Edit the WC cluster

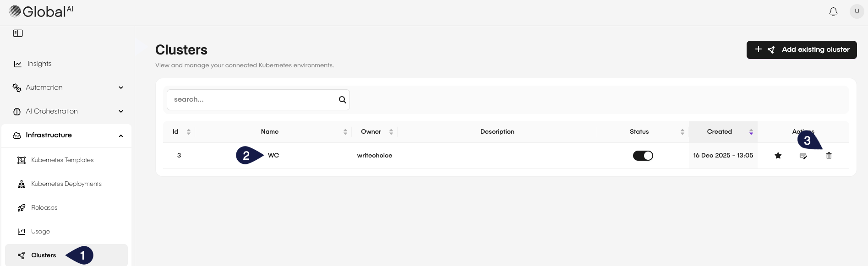tap(803, 156)
